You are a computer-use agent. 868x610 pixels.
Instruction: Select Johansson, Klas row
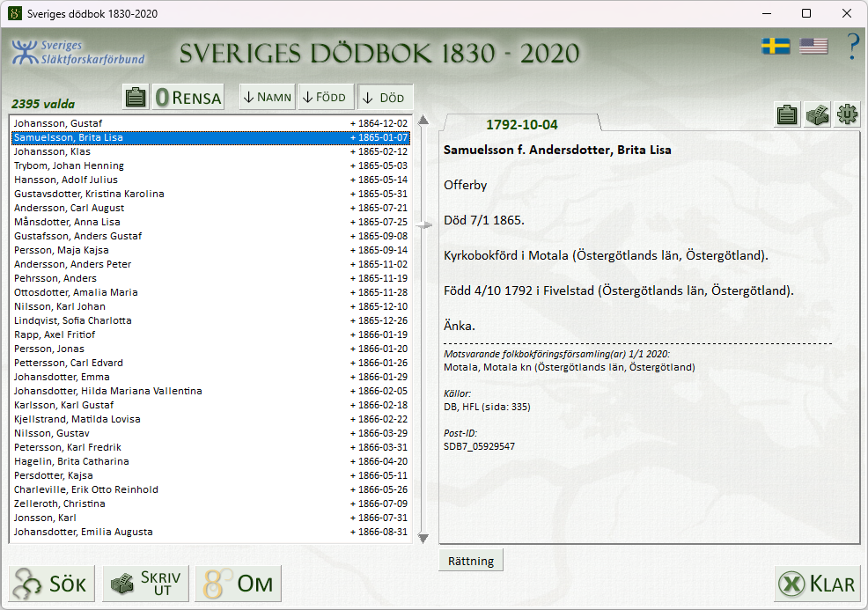(210, 151)
